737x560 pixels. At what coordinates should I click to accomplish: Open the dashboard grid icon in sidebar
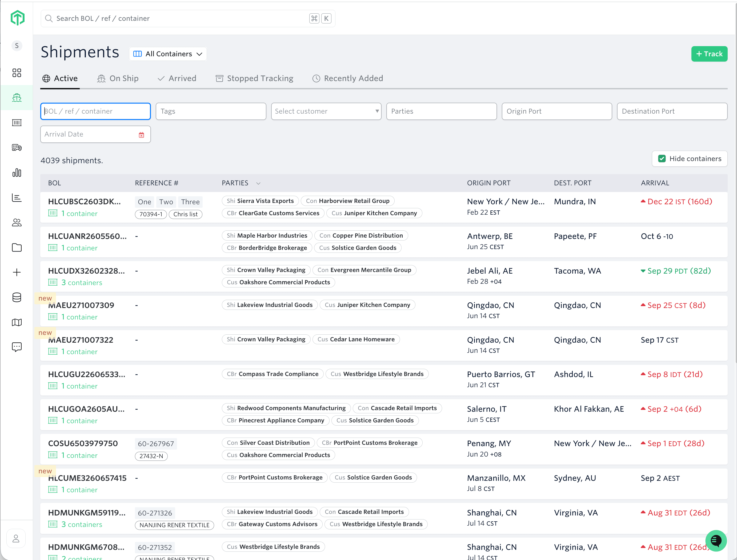pyautogui.click(x=17, y=73)
